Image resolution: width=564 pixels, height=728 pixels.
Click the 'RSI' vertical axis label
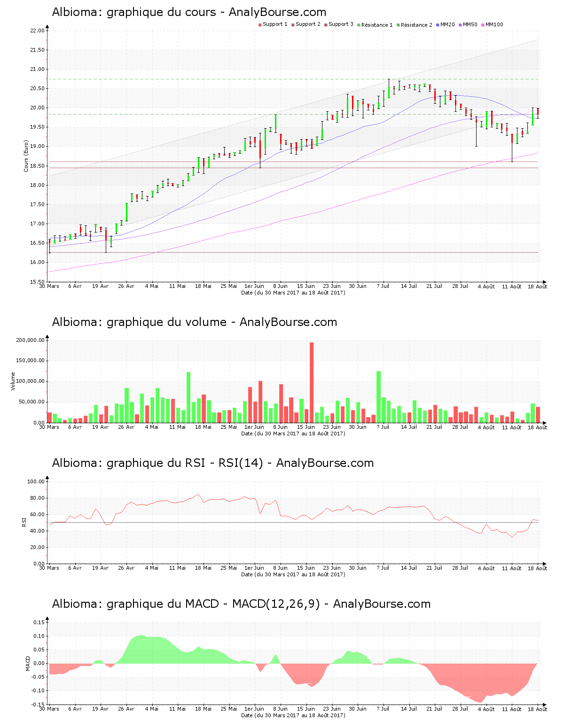(23, 522)
